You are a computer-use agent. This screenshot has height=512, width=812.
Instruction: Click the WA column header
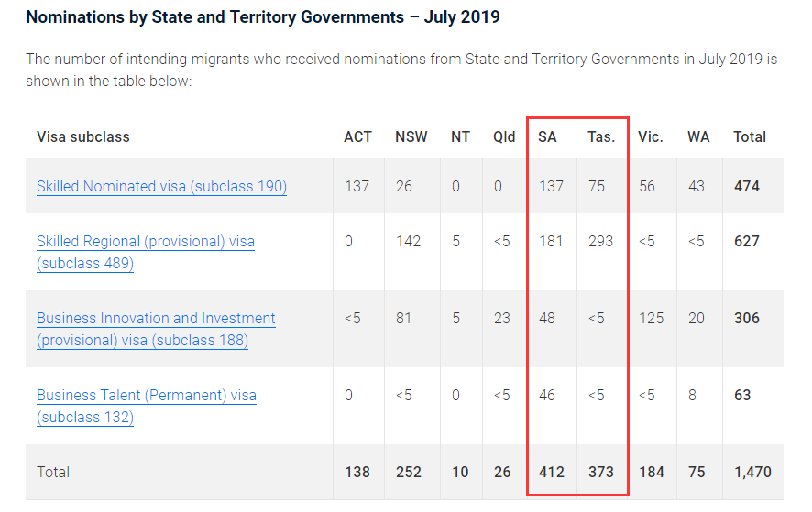click(698, 136)
